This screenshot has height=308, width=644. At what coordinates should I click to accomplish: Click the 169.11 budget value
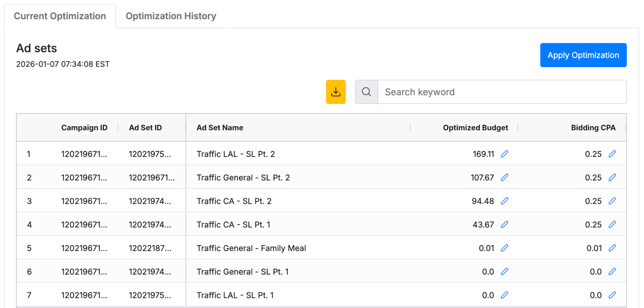(483, 154)
